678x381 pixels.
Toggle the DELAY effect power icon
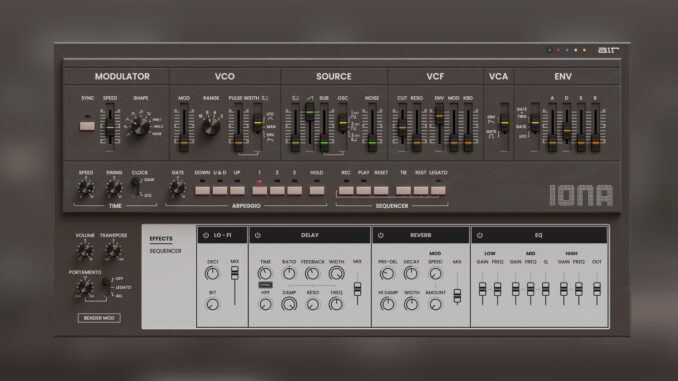click(258, 235)
